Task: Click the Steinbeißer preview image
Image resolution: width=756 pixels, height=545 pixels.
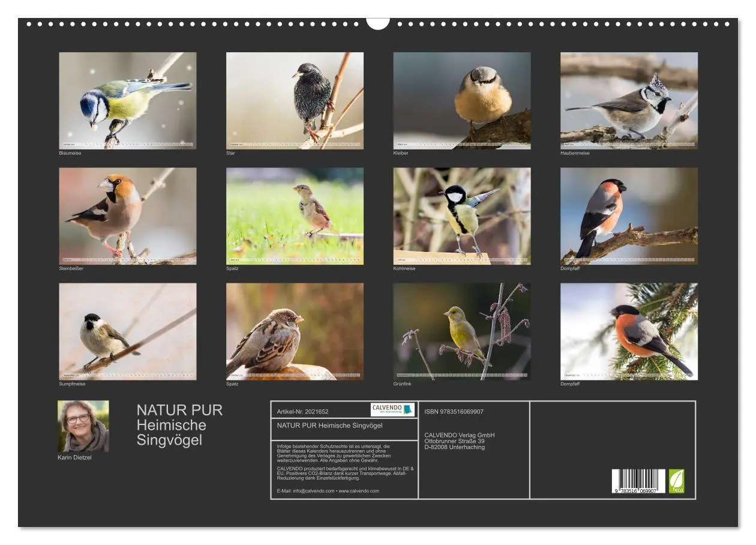Action: pos(127,215)
